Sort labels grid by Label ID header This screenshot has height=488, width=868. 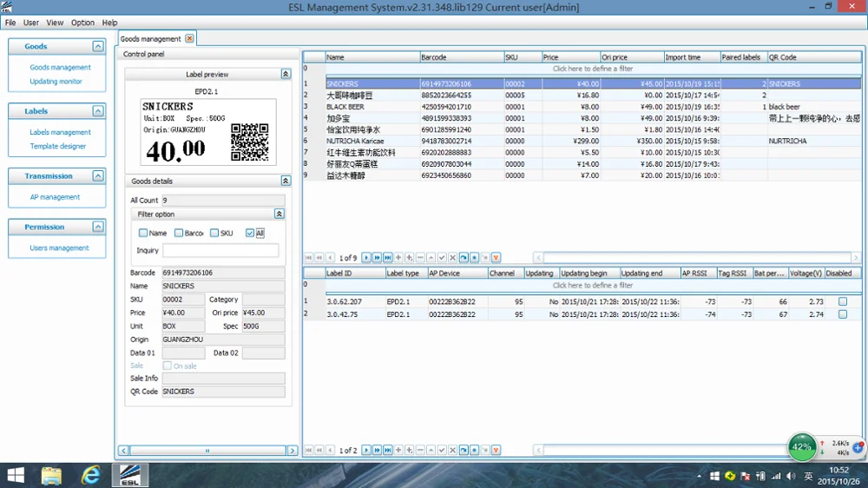(x=355, y=273)
